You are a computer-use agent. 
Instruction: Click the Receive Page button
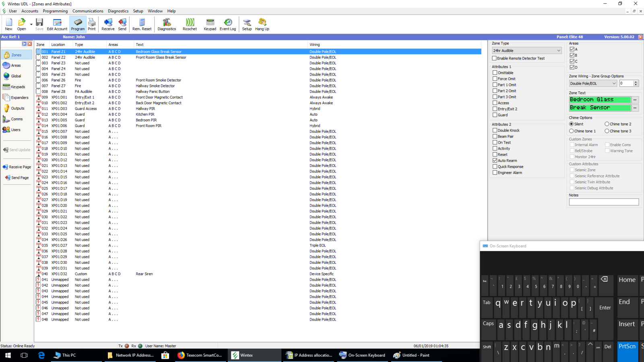pyautogui.click(x=17, y=167)
